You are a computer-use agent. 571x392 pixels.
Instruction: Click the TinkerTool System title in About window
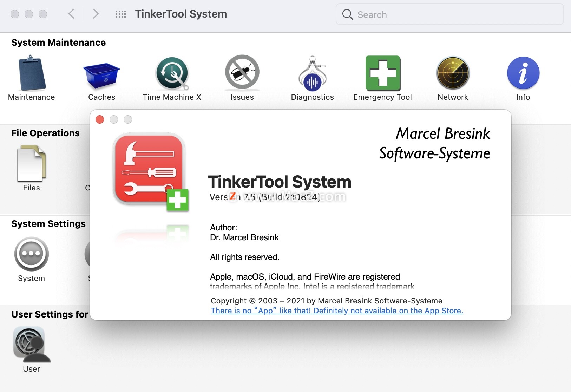click(x=280, y=182)
